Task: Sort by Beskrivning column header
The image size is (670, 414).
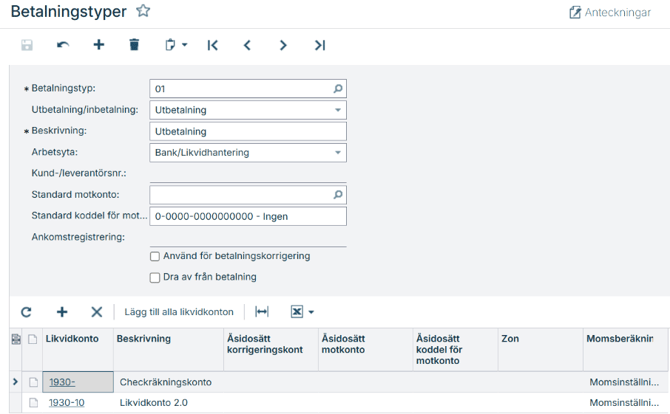Action: coord(168,349)
